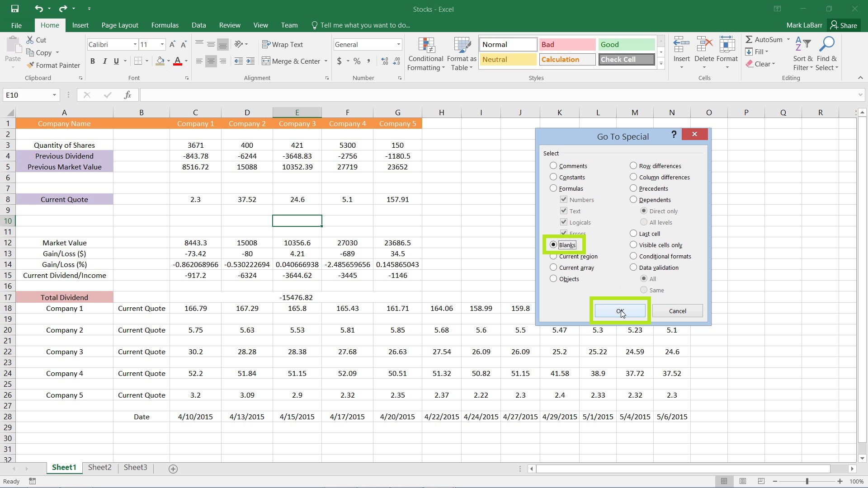
Task: Expand the Font size dropdown
Action: pyautogui.click(x=162, y=44)
